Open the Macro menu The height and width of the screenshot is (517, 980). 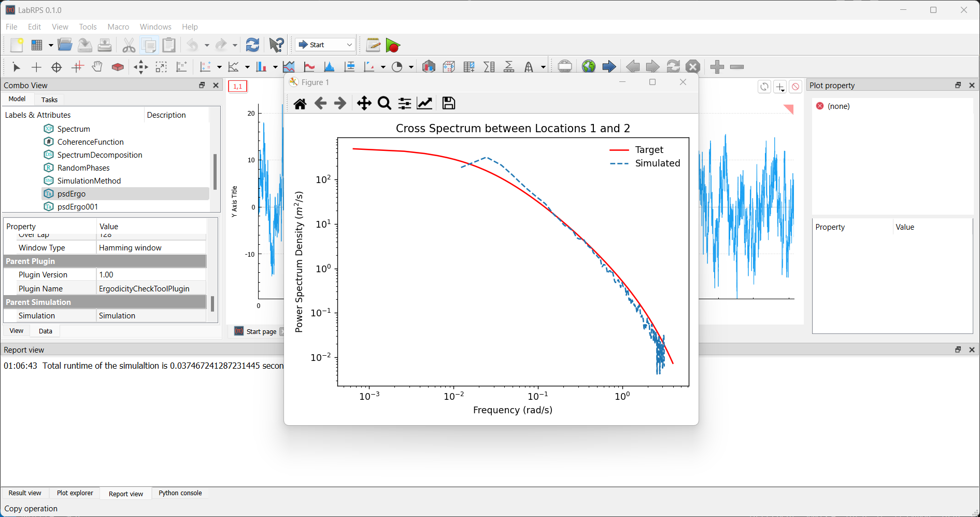point(118,27)
